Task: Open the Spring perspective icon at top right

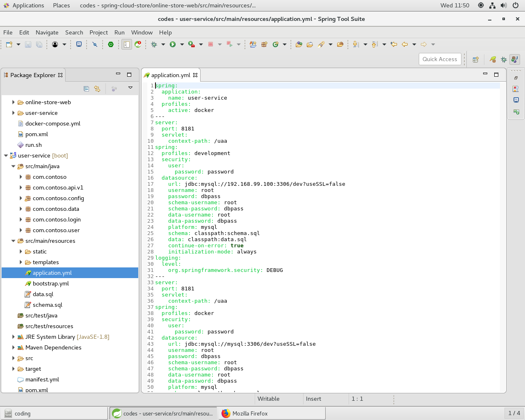Action: coord(493,59)
